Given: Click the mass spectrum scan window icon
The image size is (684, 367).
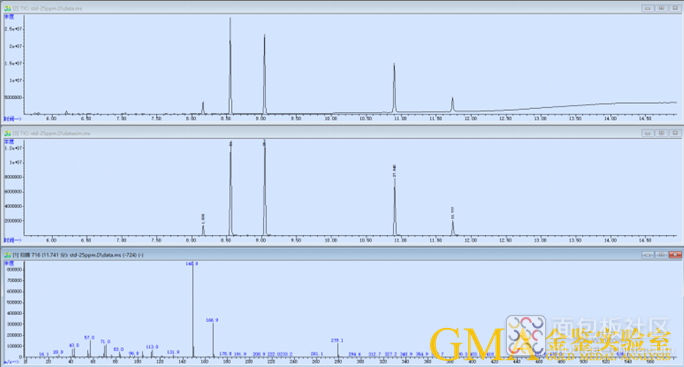Looking at the screenshot, I should tap(7, 255).
